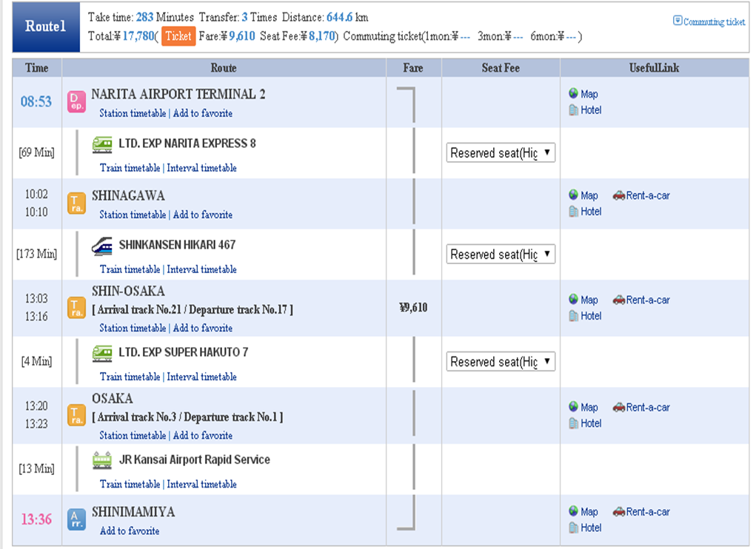Image resolution: width=756 pixels, height=549 pixels.
Task: Click the Shinkansen Hikari 467 bullet train icon
Action: click(102, 246)
